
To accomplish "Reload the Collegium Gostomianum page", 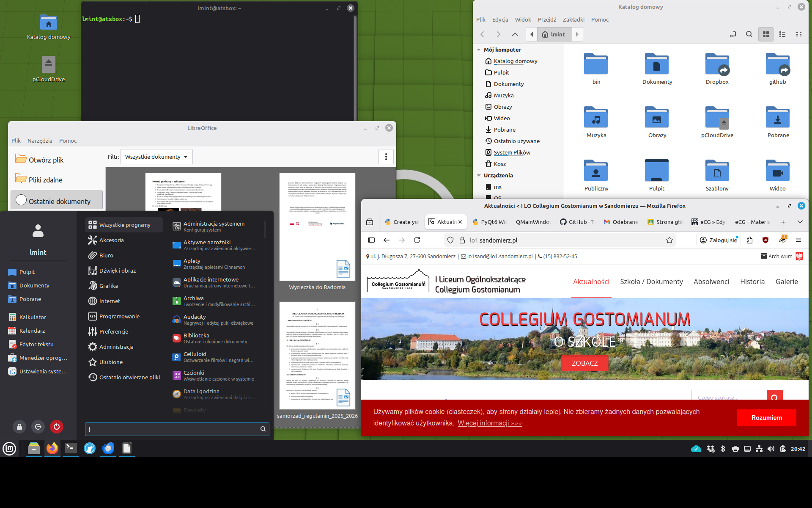I will point(417,240).
